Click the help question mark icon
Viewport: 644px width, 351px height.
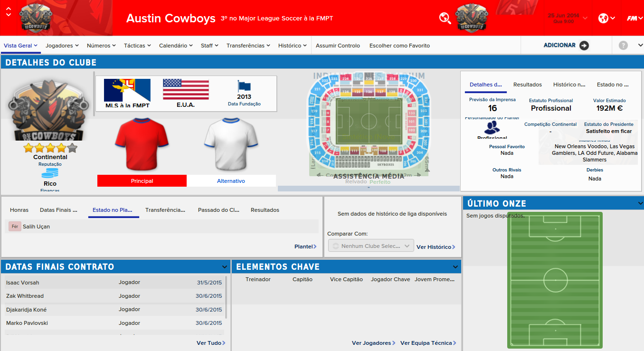coord(623,46)
